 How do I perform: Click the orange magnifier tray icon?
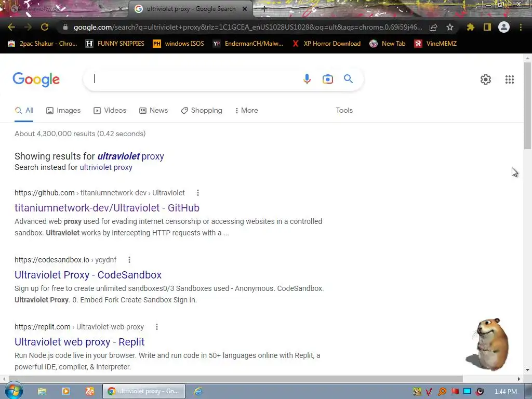pyautogui.click(x=442, y=392)
